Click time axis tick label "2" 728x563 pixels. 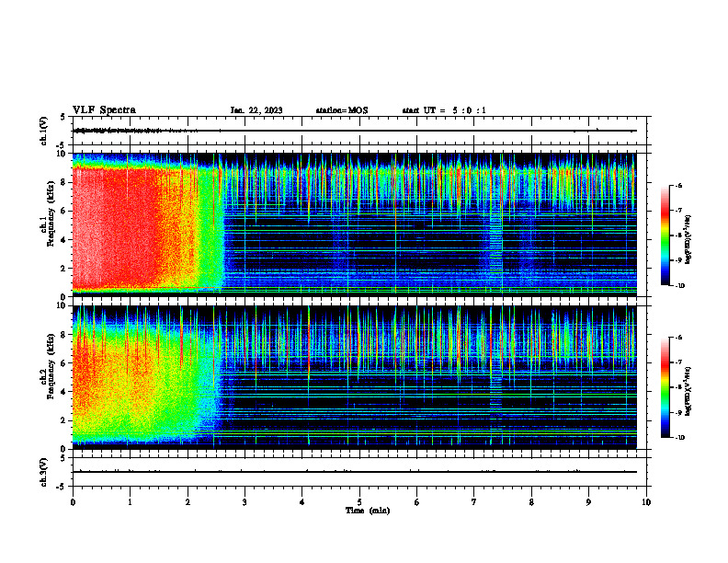(188, 502)
